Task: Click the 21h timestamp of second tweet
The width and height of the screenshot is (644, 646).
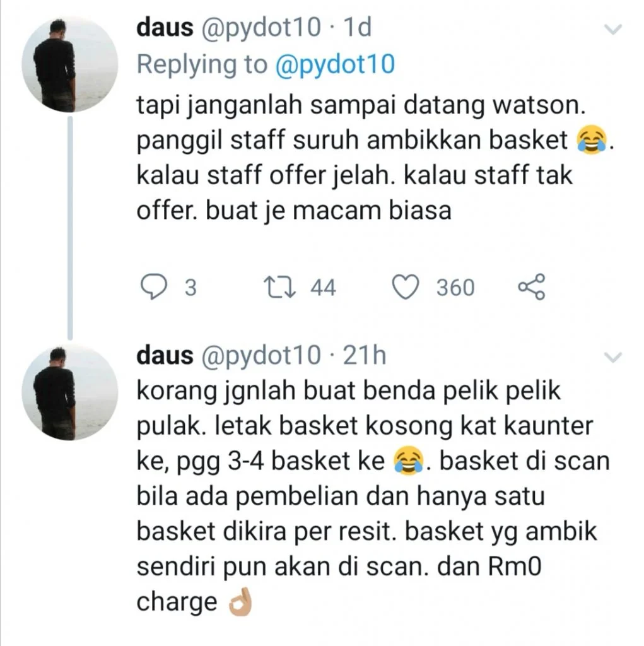Action: 365,355
